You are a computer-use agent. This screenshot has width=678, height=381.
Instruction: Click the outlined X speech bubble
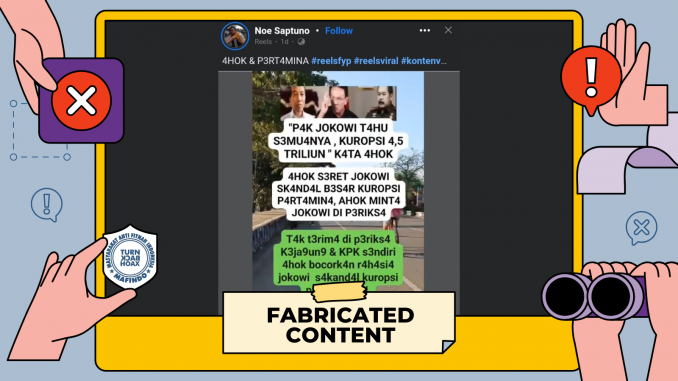pos(641,227)
